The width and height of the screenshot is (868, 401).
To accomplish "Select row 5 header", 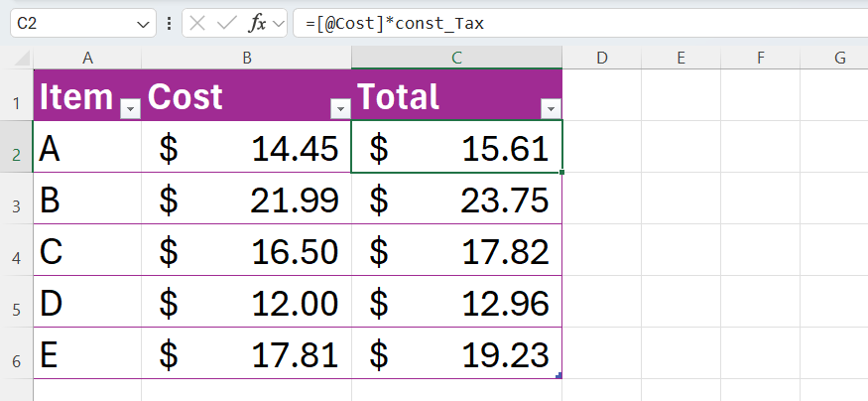I will (17, 302).
